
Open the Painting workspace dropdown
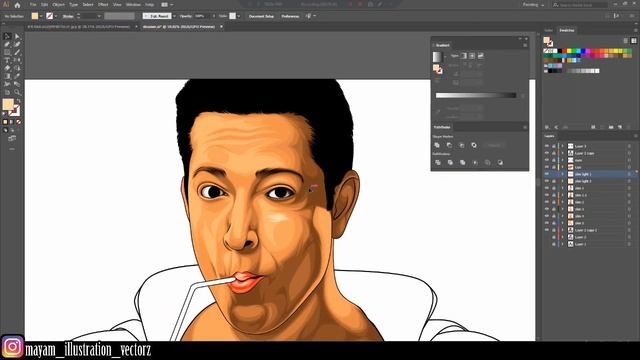533,5
